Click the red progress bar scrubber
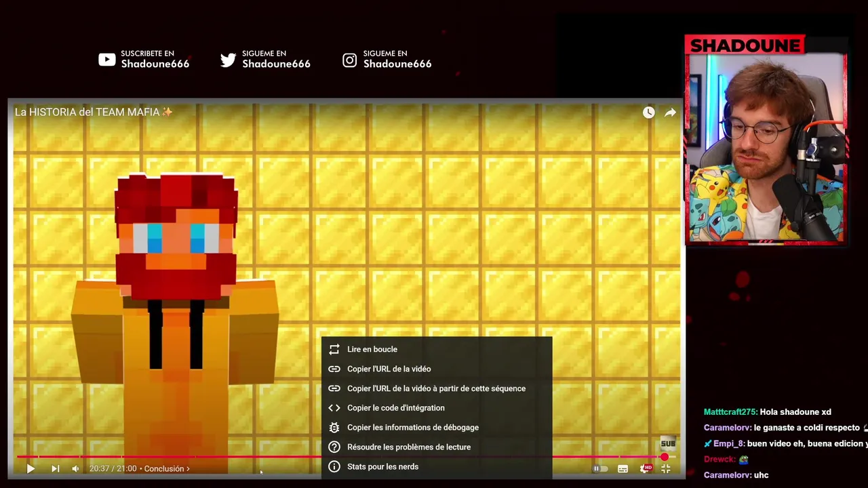Image resolution: width=868 pixels, height=488 pixels. (x=664, y=457)
